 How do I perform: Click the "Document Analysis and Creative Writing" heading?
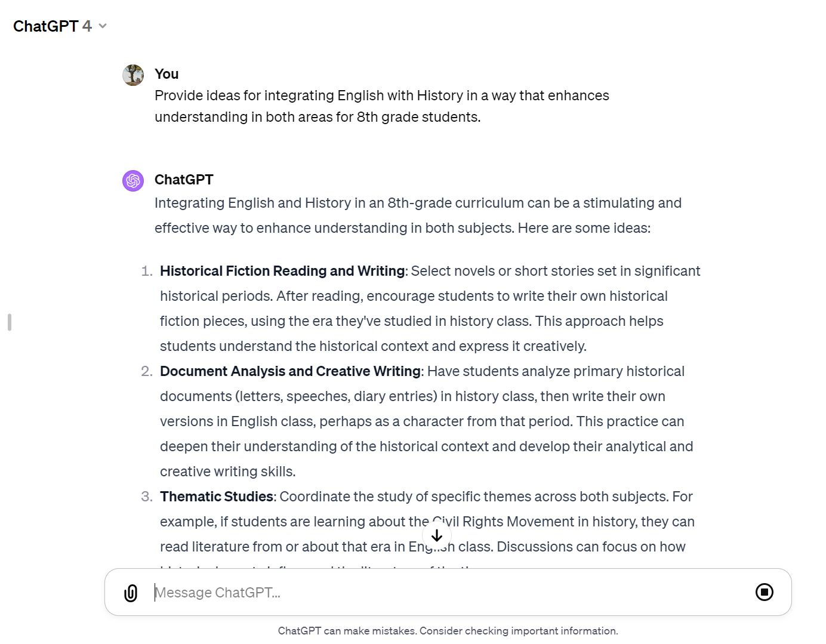point(290,371)
